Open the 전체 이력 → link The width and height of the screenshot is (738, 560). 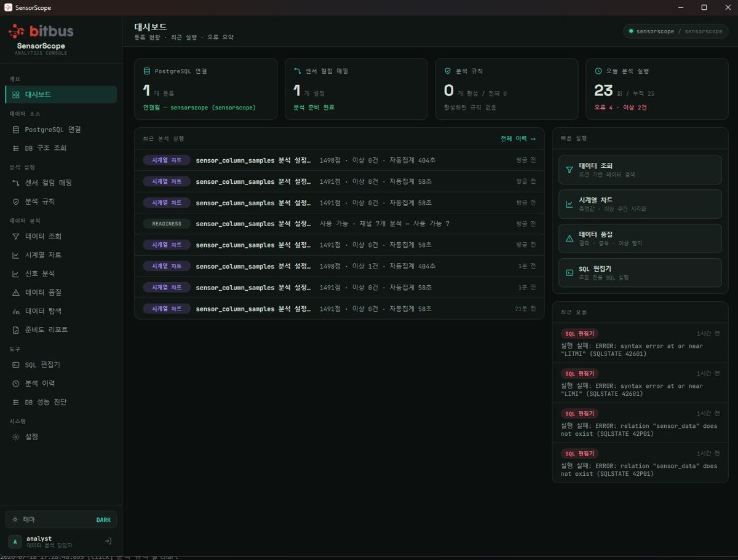point(518,139)
